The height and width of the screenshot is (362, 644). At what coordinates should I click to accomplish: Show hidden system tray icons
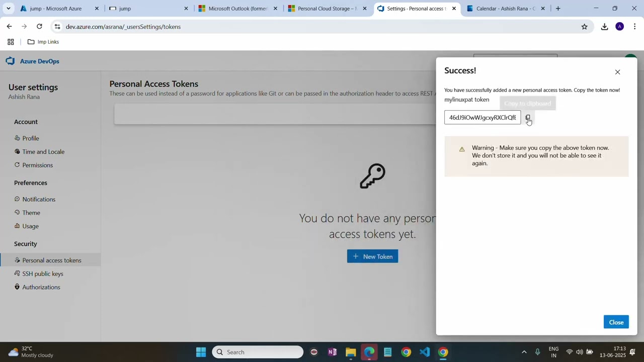[524, 352]
